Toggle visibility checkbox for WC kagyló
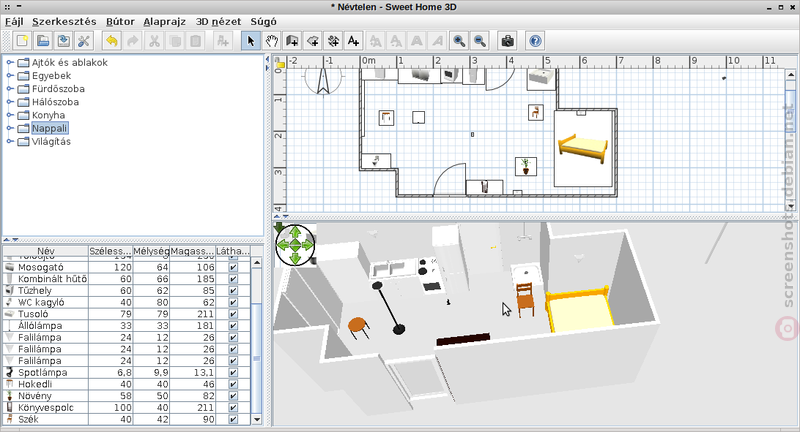 pyautogui.click(x=233, y=302)
